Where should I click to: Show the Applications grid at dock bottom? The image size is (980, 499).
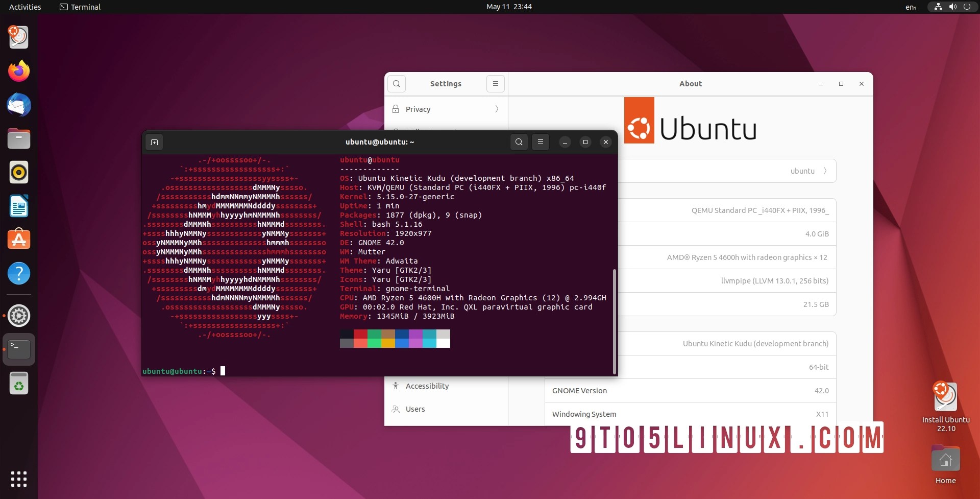click(19, 479)
